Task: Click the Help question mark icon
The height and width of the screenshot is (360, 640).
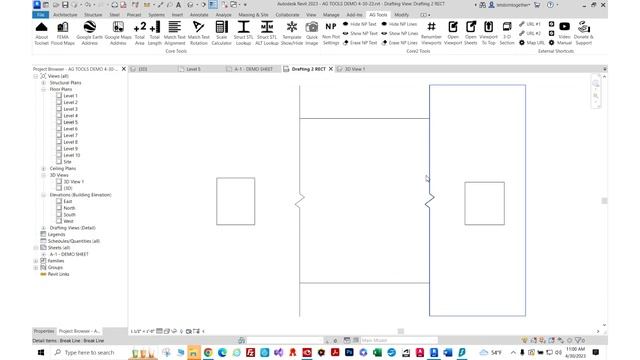Action: tap(550, 5)
